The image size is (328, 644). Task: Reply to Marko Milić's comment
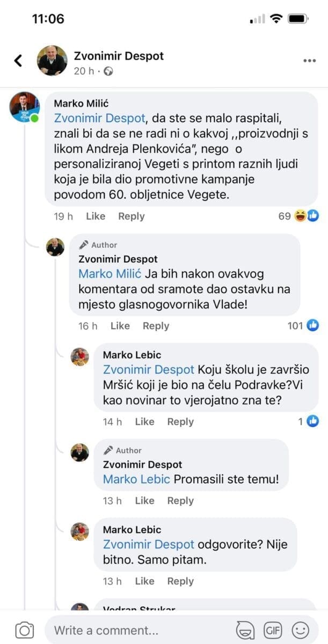[132, 216]
